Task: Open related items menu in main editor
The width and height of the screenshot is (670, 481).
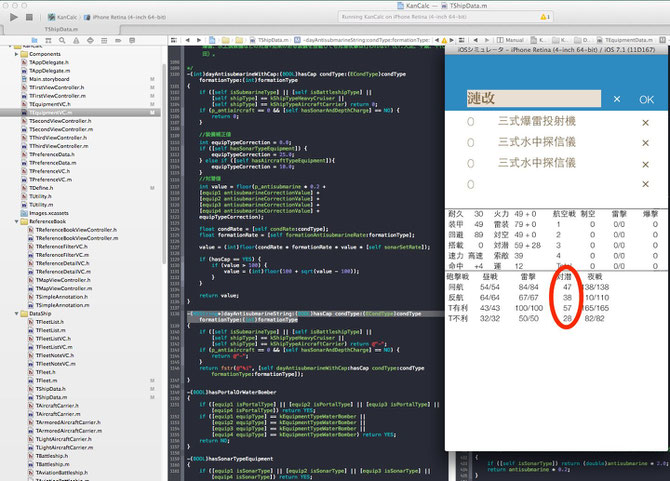Action: (x=173, y=40)
